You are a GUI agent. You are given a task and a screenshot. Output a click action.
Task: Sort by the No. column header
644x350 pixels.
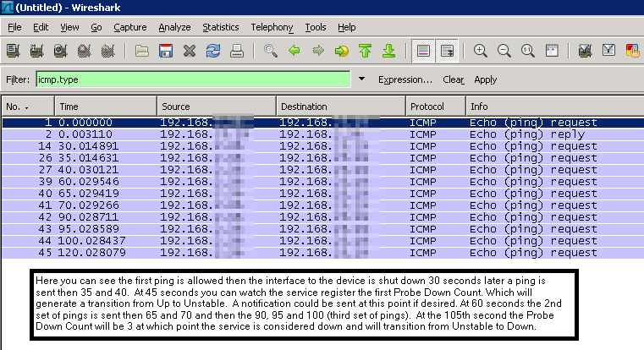(28, 107)
